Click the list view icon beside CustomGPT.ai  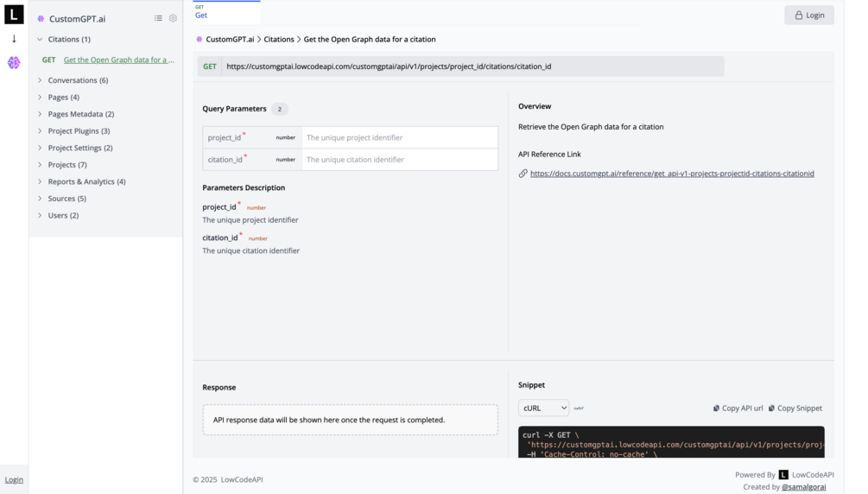click(158, 18)
